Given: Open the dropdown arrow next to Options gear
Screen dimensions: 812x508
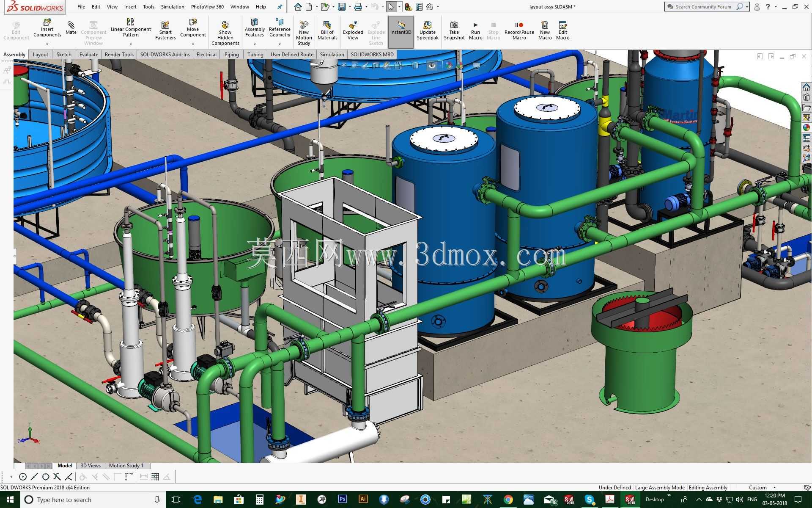Looking at the screenshot, I should point(438,7).
